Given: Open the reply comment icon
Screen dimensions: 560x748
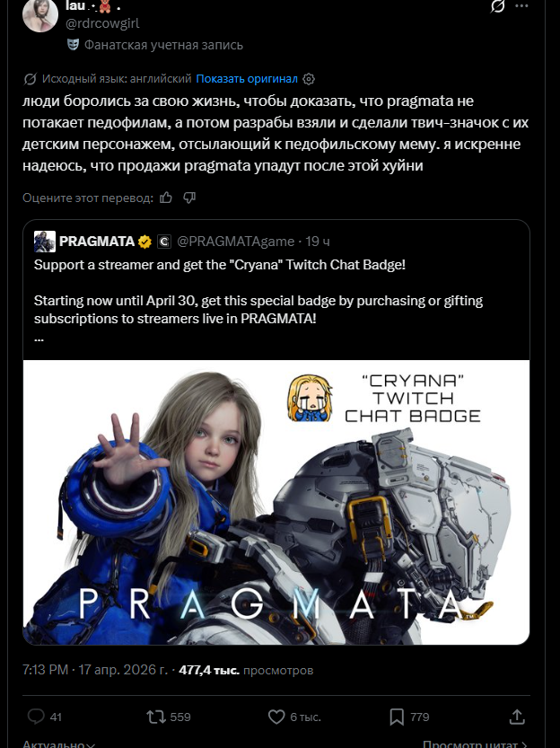Looking at the screenshot, I should coord(36,717).
